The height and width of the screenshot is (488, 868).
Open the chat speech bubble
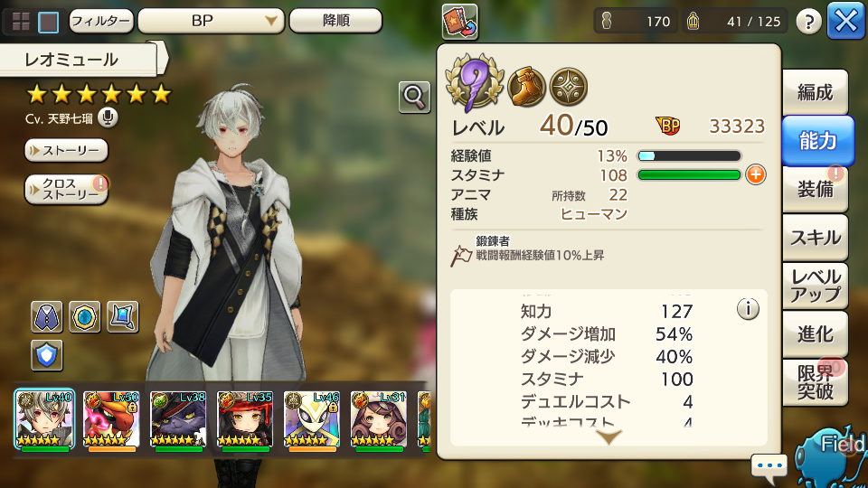(x=769, y=466)
